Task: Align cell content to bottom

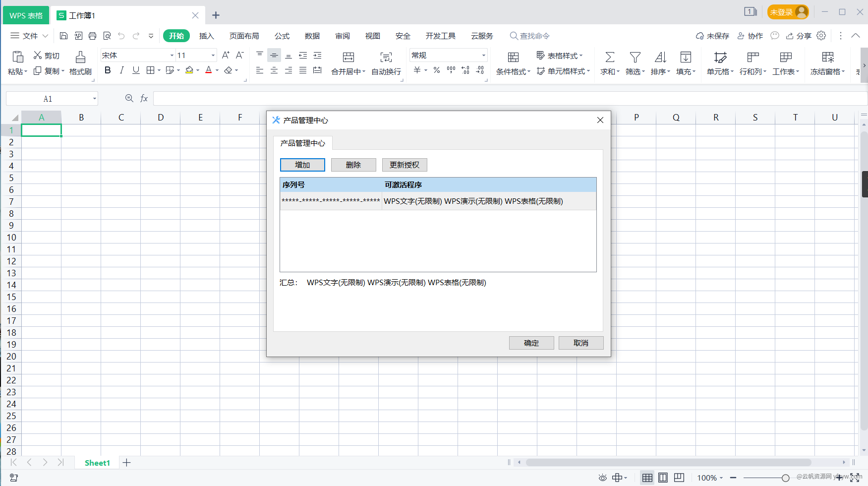Action: tap(288, 56)
